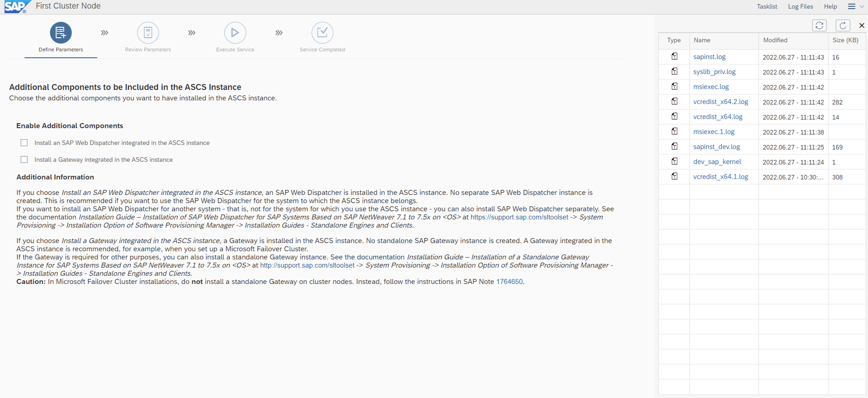
Task: Click the Additional Information heading
Action: pos(55,177)
